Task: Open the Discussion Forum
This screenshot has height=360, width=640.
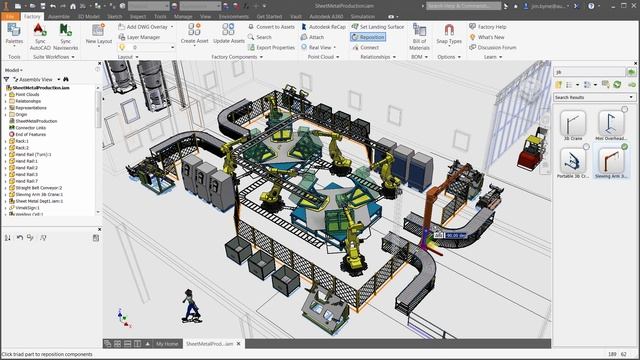Action: coord(493,47)
